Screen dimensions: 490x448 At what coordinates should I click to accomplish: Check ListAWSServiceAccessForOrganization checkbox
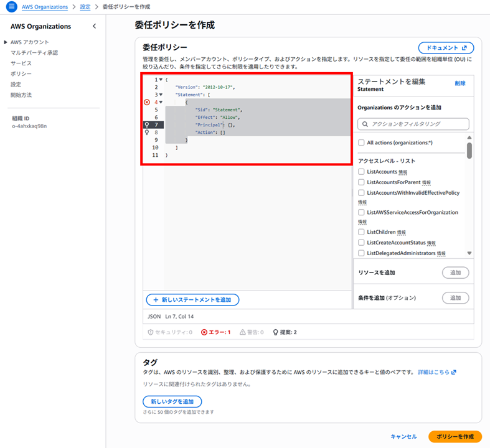tap(361, 212)
